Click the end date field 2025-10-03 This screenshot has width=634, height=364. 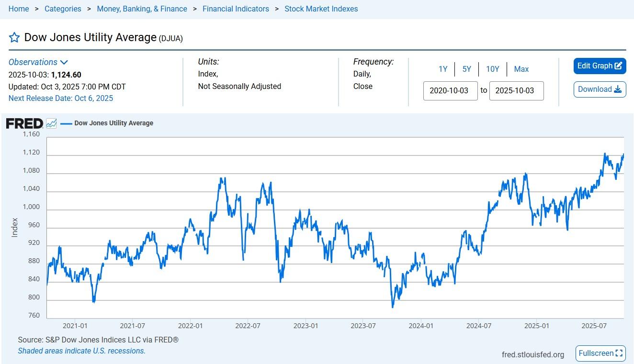tap(516, 91)
